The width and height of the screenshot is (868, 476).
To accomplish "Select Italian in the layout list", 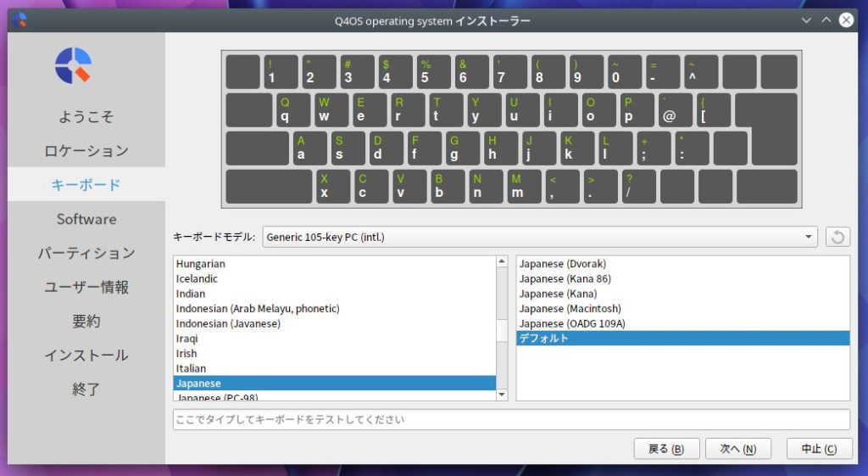I will point(334,368).
